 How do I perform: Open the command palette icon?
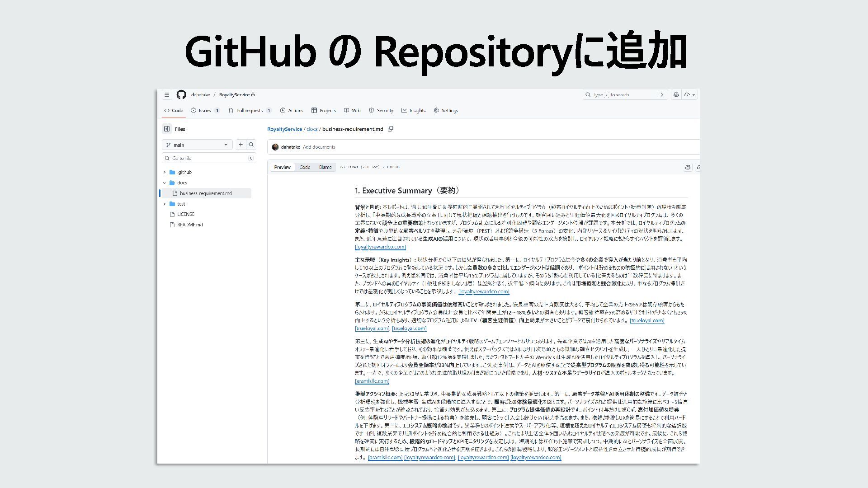pyautogui.click(x=663, y=95)
